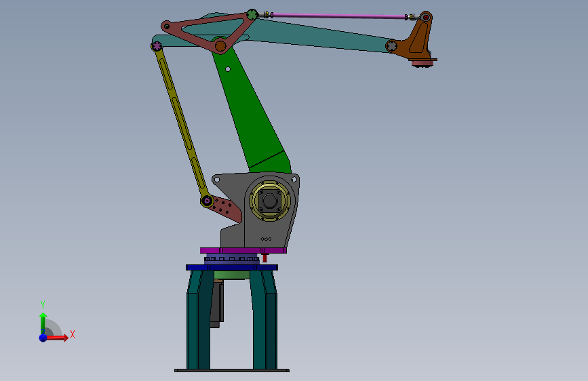Select the right dark-teal stand leg

click(264, 319)
